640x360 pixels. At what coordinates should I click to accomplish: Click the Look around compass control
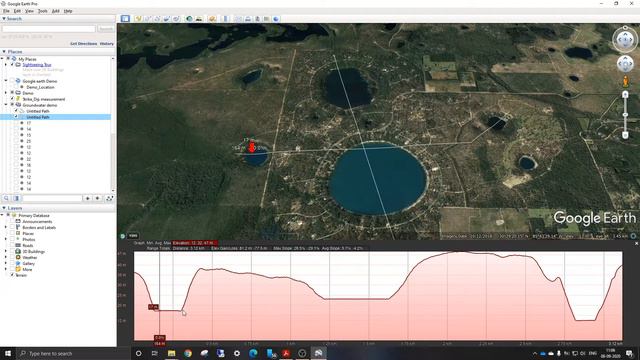point(625,40)
